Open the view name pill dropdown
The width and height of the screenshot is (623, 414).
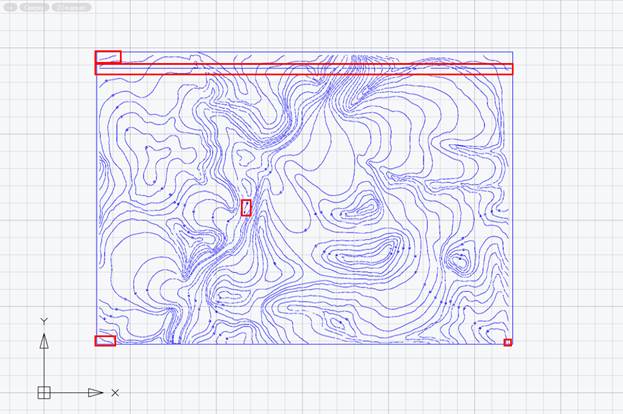(34, 6)
